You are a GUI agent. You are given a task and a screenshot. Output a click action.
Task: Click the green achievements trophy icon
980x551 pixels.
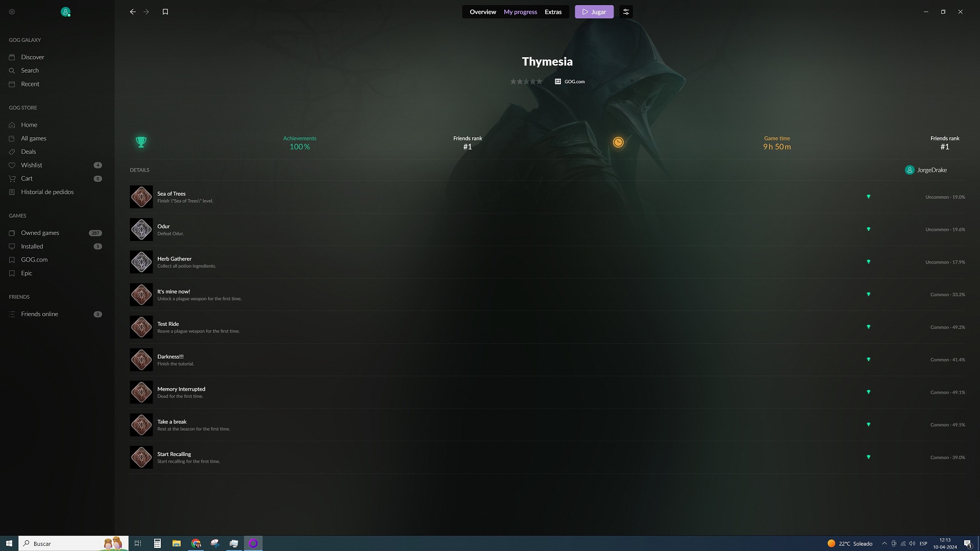click(141, 142)
